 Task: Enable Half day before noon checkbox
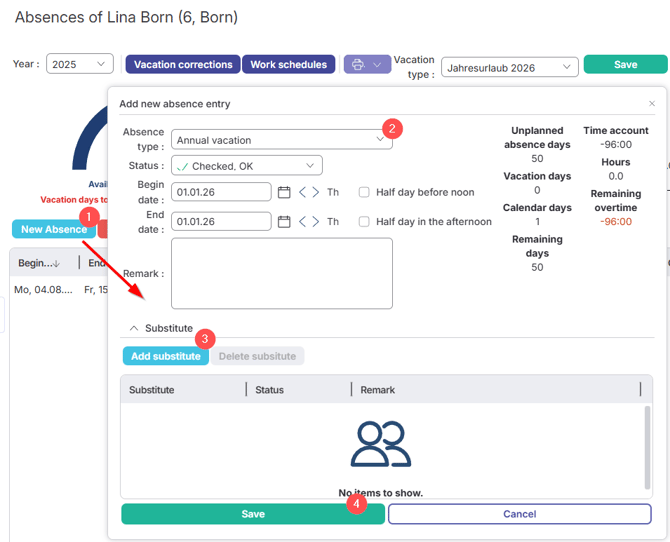tap(365, 192)
